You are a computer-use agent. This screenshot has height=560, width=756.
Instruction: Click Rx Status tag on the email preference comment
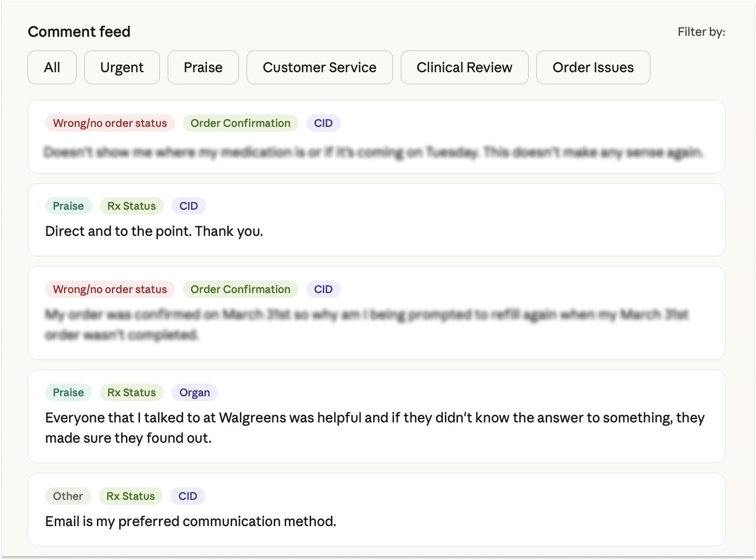click(130, 496)
